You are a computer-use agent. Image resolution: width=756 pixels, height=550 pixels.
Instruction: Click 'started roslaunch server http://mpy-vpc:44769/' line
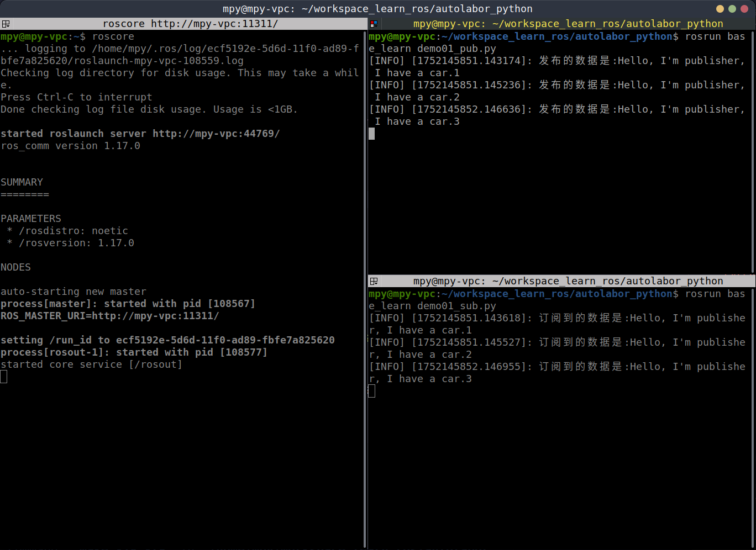coord(140,134)
